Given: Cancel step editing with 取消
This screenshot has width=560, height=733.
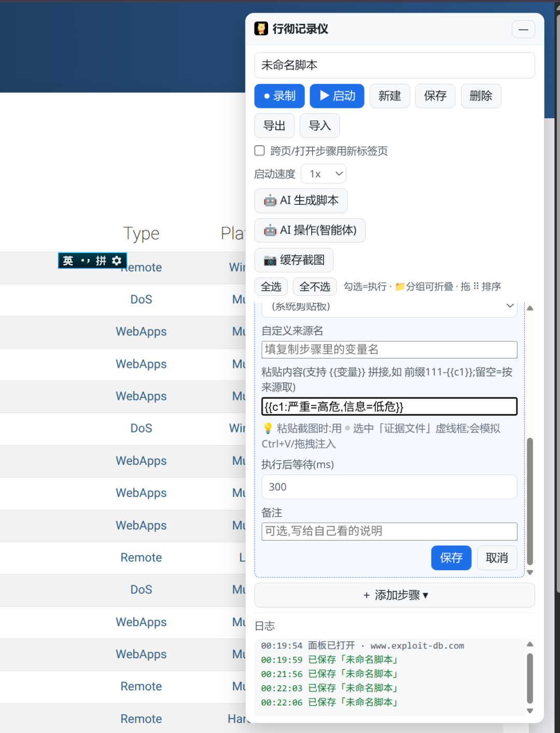Looking at the screenshot, I should 497,558.
